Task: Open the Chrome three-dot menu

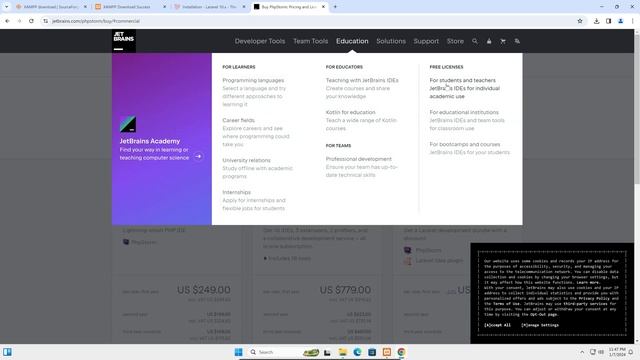Action: pyautogui.click(x=632, y=21)
